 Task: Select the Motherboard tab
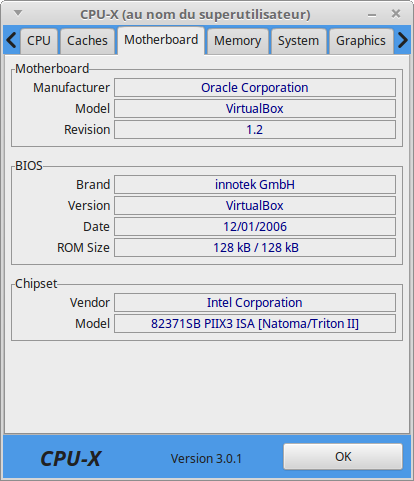pos(161,40)
